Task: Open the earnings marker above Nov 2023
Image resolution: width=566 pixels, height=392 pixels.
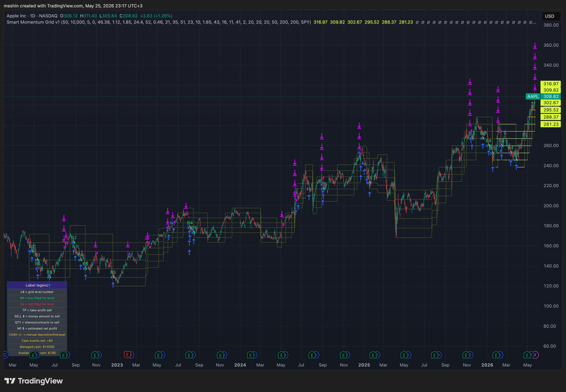Action: pyautogui.click(x=220, y=355)
